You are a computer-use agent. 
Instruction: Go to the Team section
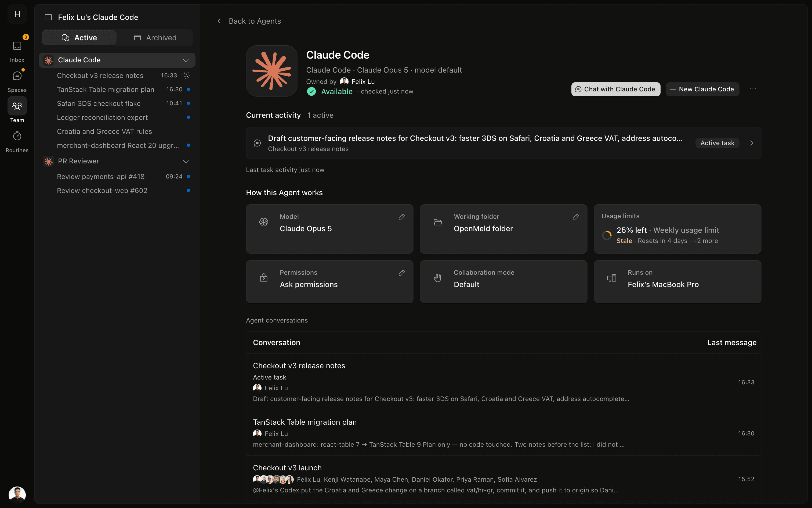pos(17,110)
